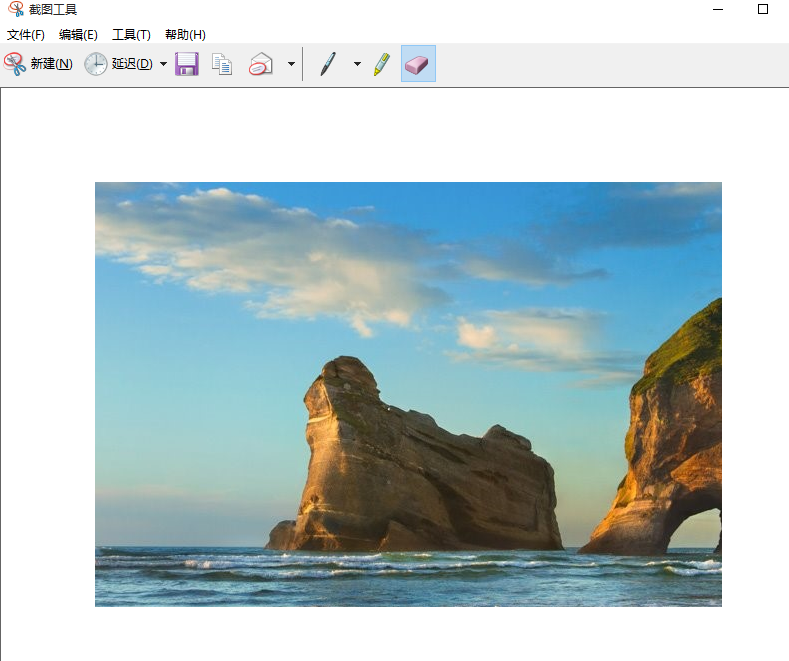Click the Delay clock button
This screenshot has height=661, width=789.
[118, 64]
